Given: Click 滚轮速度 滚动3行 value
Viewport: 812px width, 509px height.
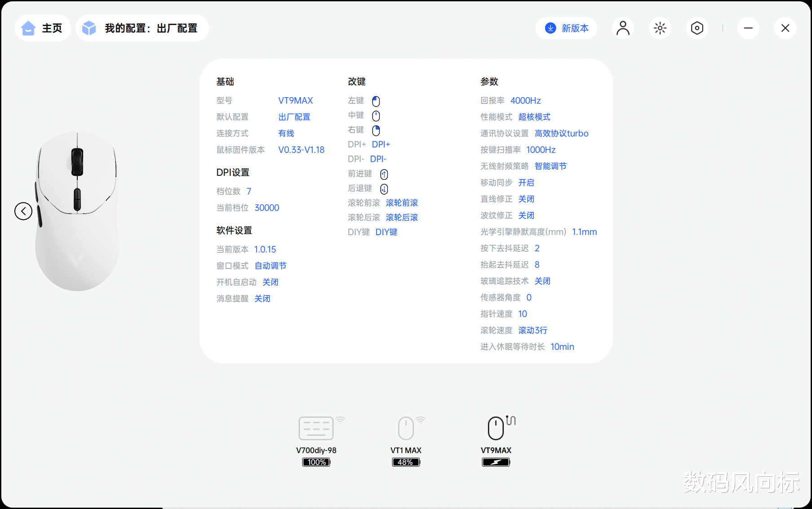Looking at the screenshot, I should point(533,330).
